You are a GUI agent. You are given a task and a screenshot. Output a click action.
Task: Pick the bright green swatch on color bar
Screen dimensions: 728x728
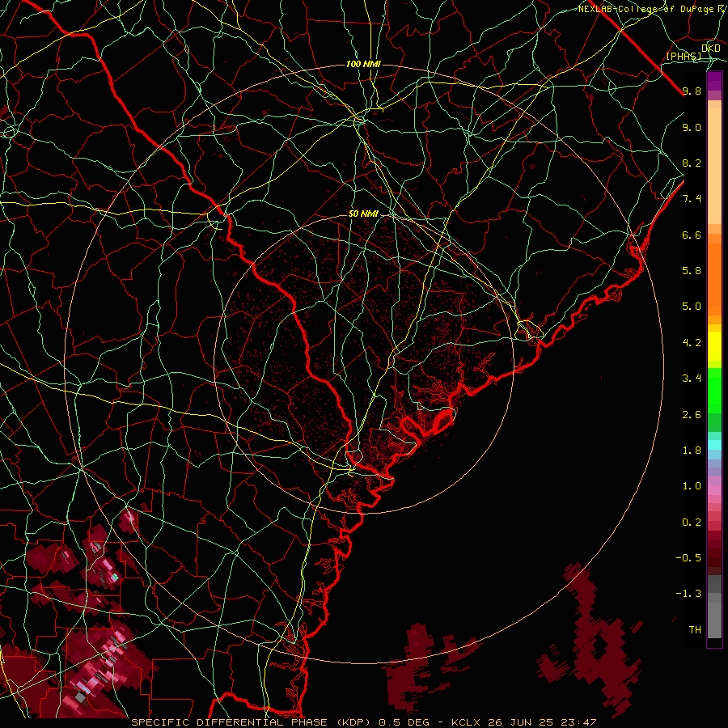714,395
